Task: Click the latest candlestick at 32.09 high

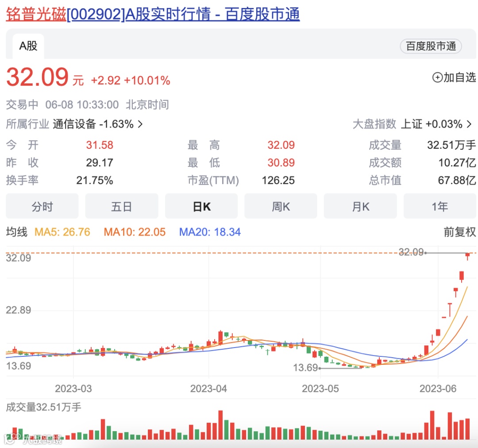Action: click(x=467, y=256)
